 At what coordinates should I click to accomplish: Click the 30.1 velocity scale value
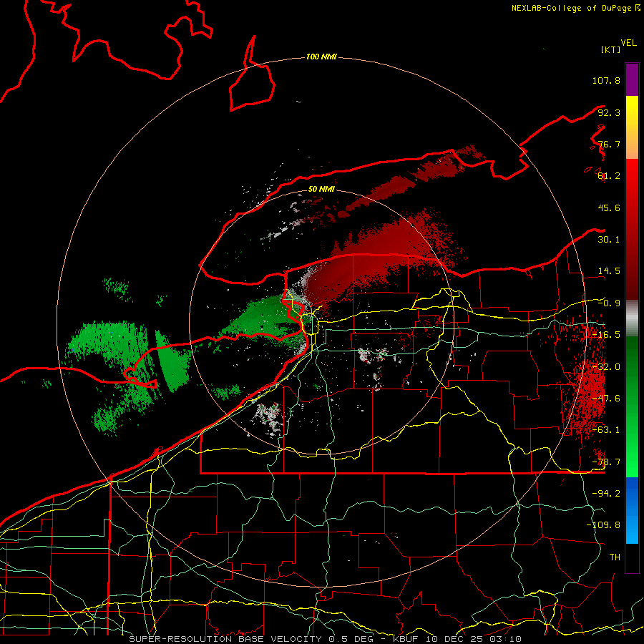(x=609, y=240)
